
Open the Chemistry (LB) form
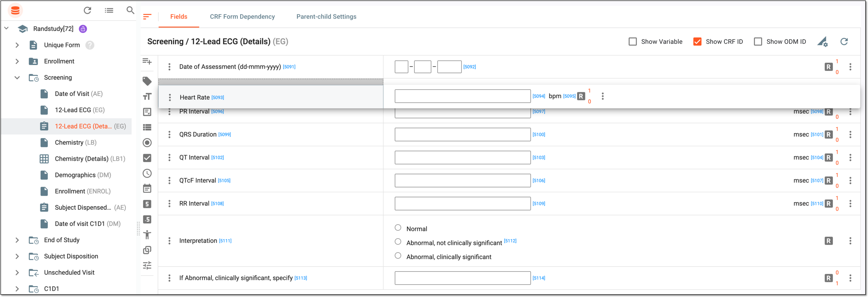tap(76, 143)
